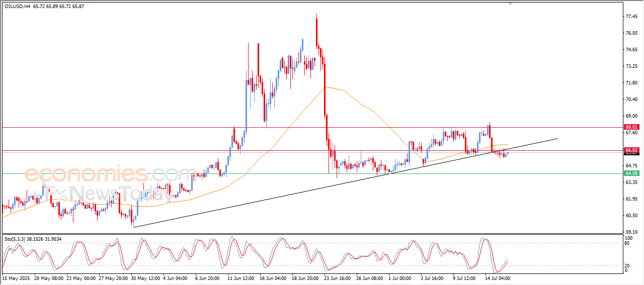Click the 63.35 price scale label
Screen dimensions: 644x285
click(x=632, y=182)
